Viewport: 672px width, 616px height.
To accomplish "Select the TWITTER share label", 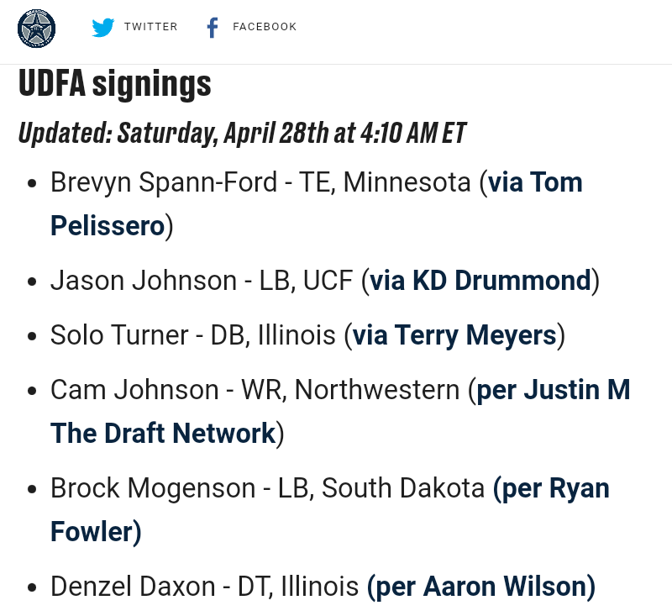I will 151,27.
